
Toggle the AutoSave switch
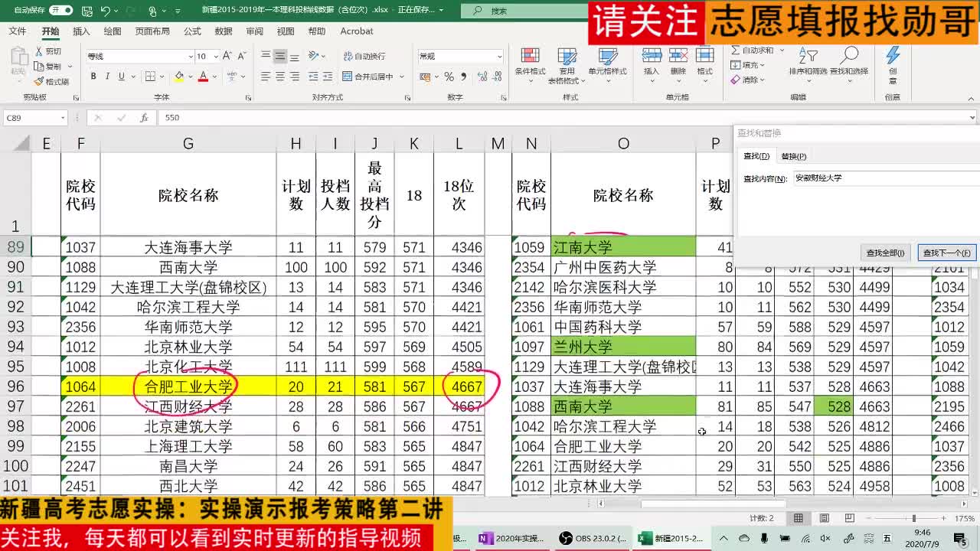[x=61, y=10]
